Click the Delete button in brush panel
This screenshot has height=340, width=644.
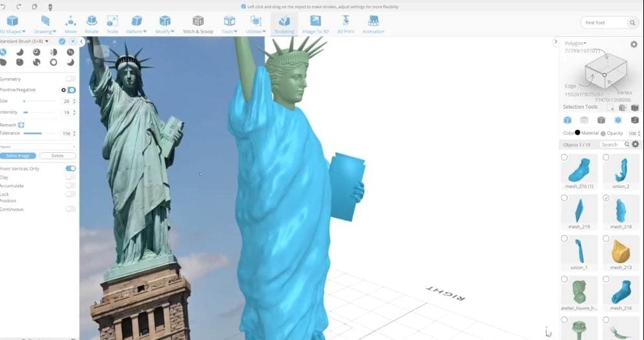click(58, 156)
